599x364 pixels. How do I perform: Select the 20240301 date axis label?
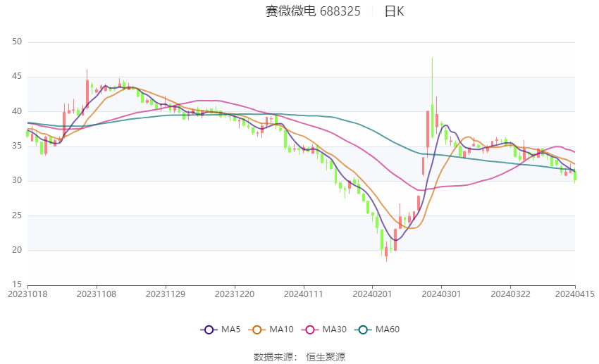tap(441, 294)
